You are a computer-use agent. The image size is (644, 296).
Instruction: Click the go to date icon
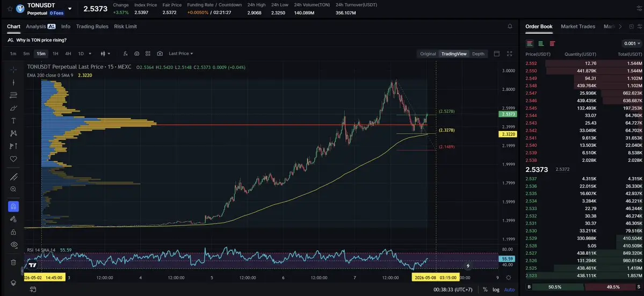(x=33, y=290)
